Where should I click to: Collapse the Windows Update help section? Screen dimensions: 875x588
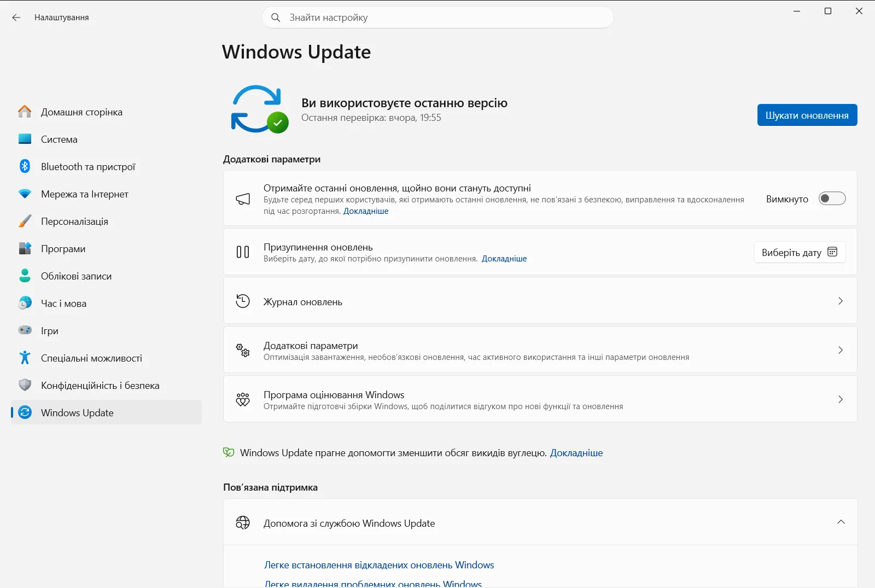tap(841, 522)
